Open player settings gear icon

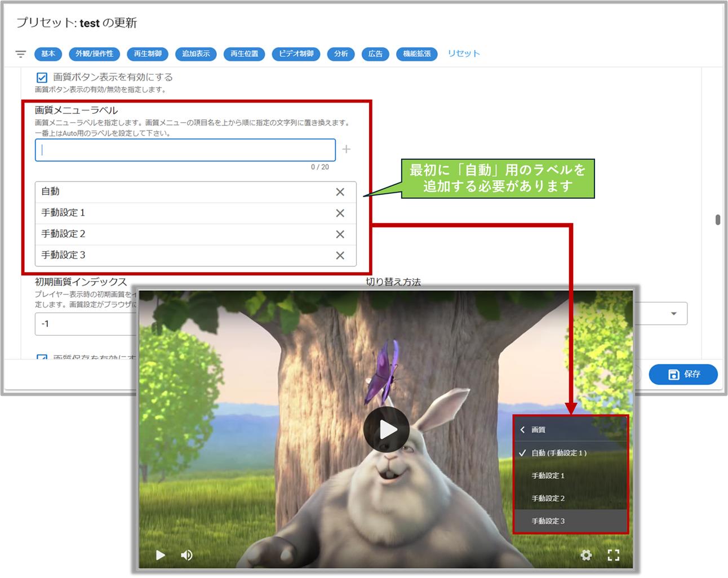(586, 555)
